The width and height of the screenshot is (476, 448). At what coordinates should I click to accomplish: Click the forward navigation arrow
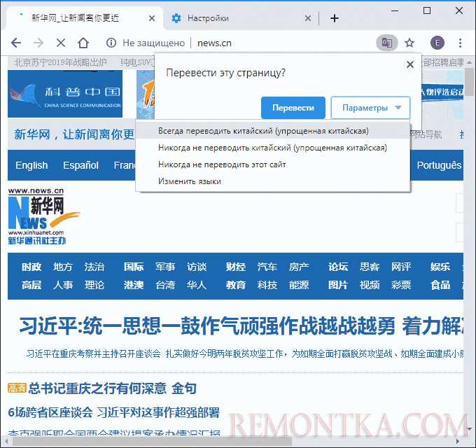point(38,43)
